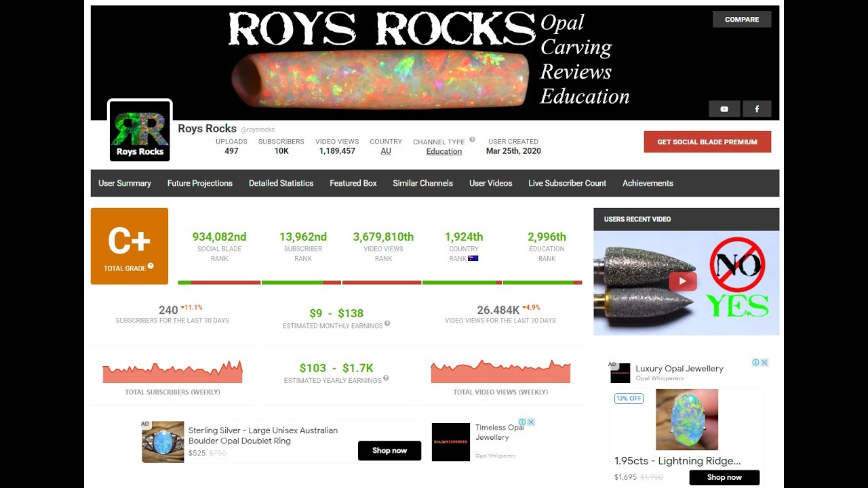
Task: Click the ad info icon on Timeless Opal ad
Action: pyautogui.click(x=522, y=422)
